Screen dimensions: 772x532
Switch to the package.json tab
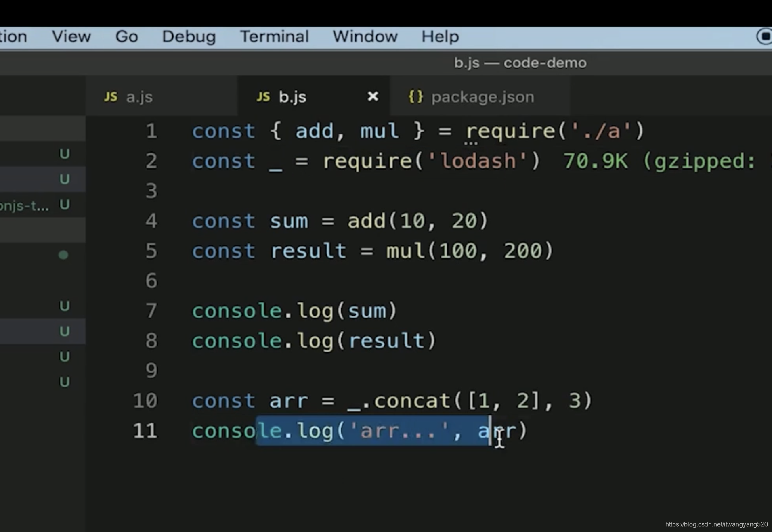[480, 96]
